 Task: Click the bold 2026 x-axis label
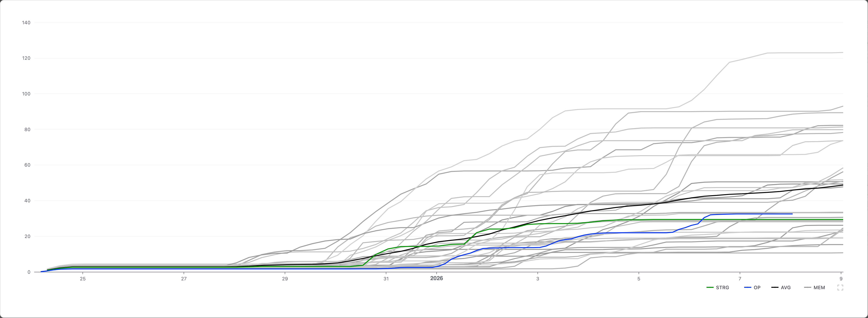point(436,278)
